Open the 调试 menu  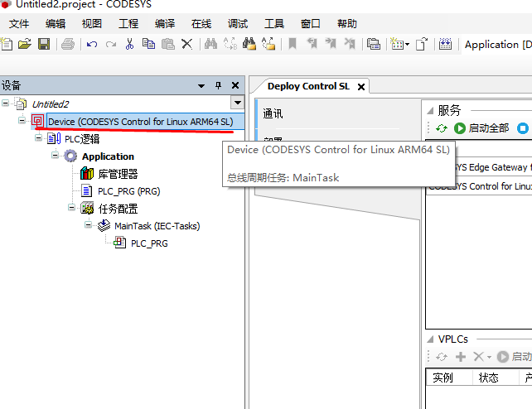click(x=238, y=24)
